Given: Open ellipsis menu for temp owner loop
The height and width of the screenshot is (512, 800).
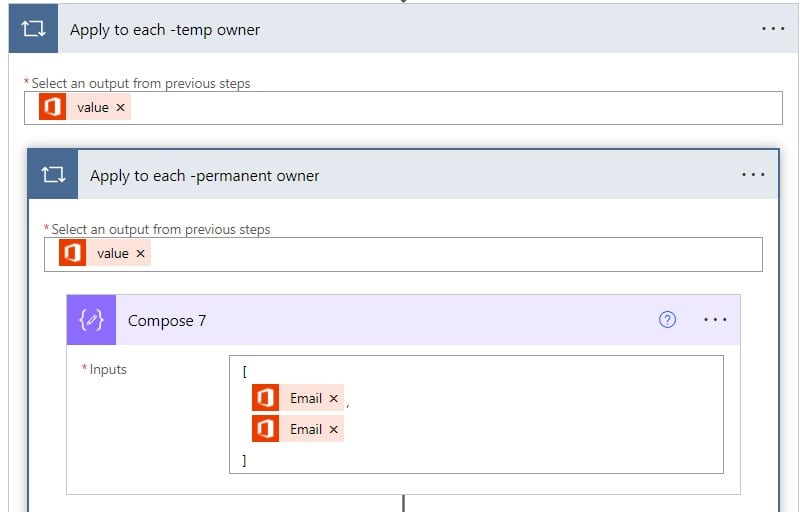Looking at the screenshot, I should pyautogui.click(x=773, y=29).
